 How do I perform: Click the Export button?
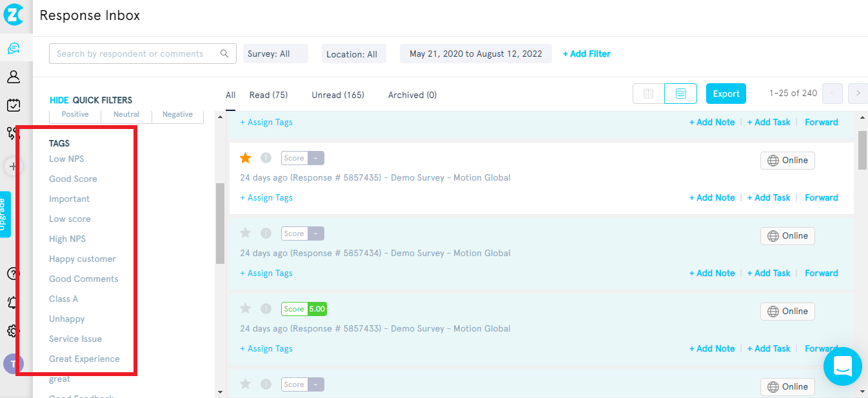725,94
